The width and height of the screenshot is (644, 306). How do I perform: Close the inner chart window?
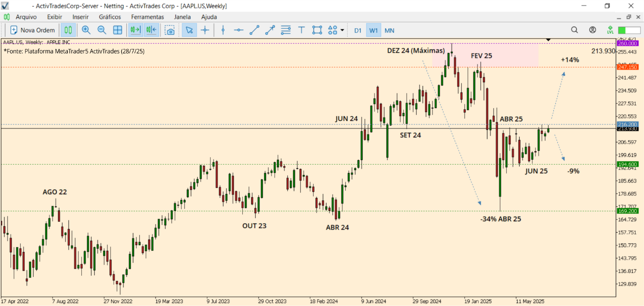coord(638,17)
